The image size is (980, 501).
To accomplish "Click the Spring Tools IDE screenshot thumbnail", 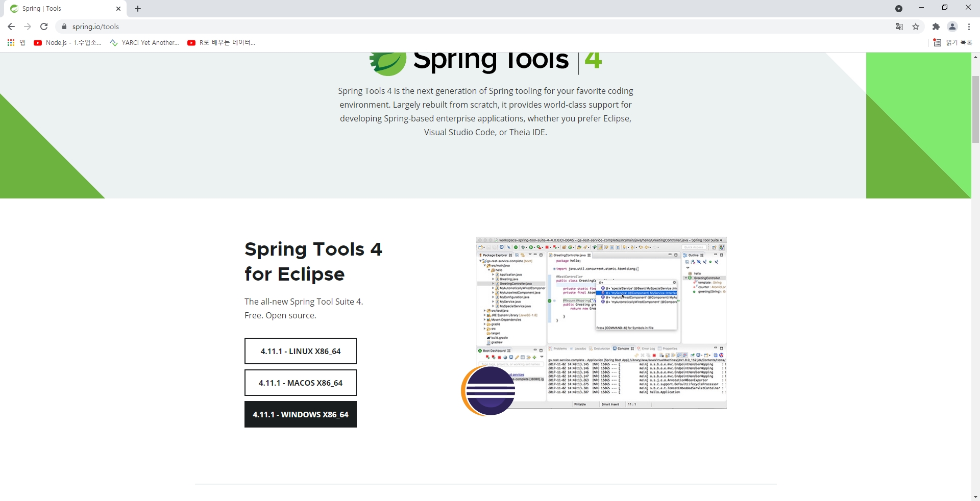I will point(601,322).
